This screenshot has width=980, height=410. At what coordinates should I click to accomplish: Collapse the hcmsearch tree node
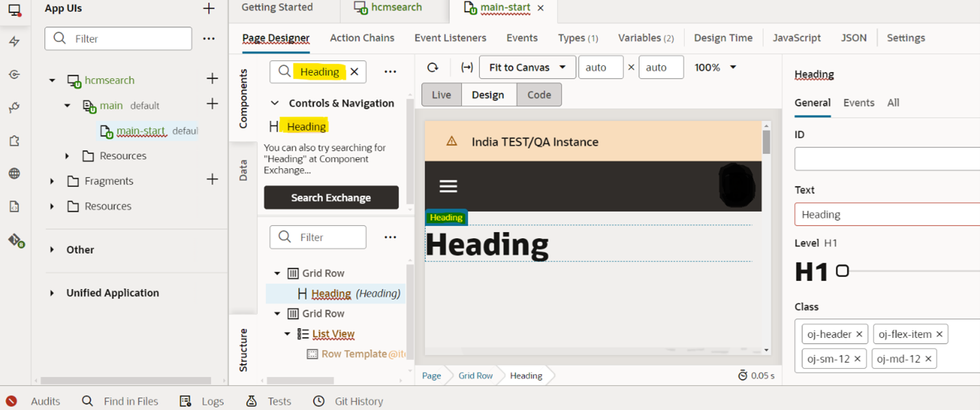point(52,80)
